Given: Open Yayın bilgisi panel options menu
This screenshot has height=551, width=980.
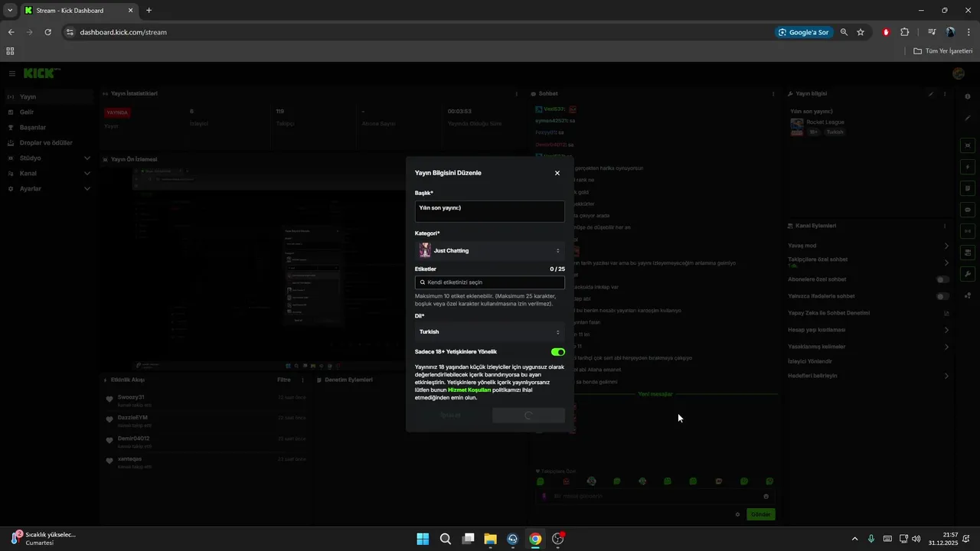Looking at the screenshot, I should click(x=945, y=93).
